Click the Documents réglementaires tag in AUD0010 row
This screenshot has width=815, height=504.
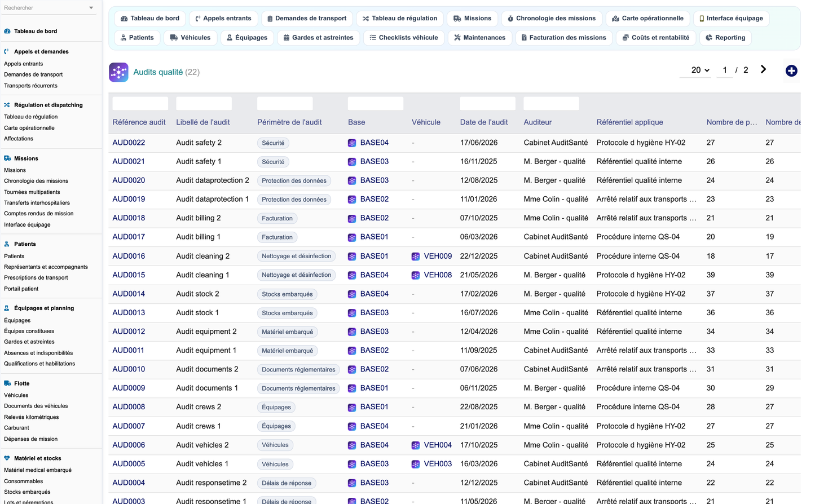pos(298,370)
